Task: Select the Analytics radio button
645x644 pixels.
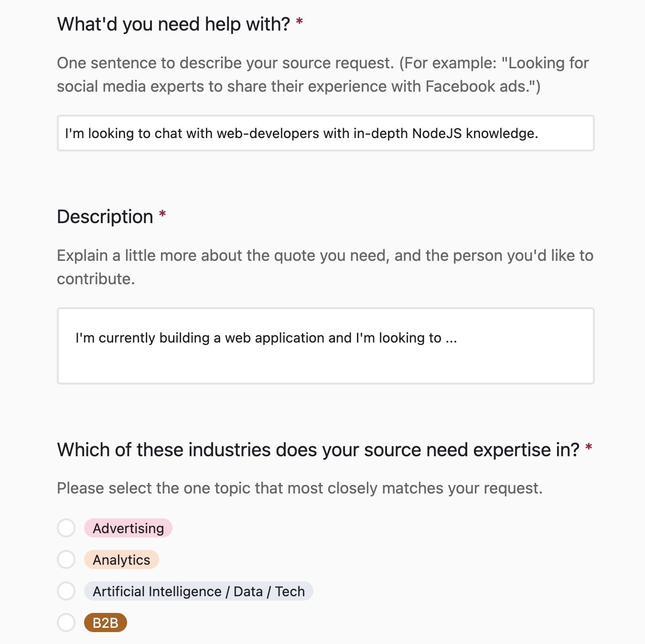Action: tap(66, 559)
